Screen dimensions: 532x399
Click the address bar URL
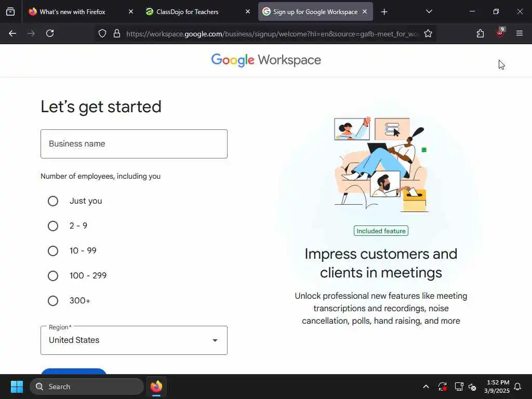(272, 34)
